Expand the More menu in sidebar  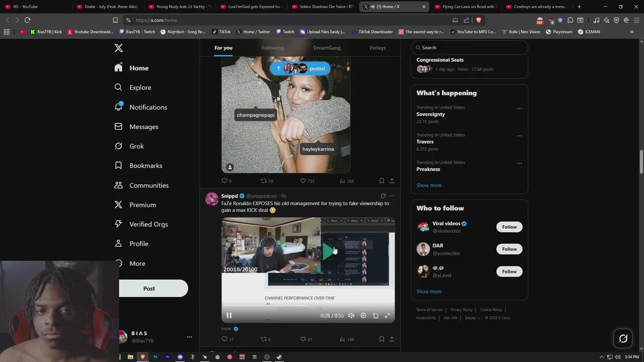tap(131, 263)
